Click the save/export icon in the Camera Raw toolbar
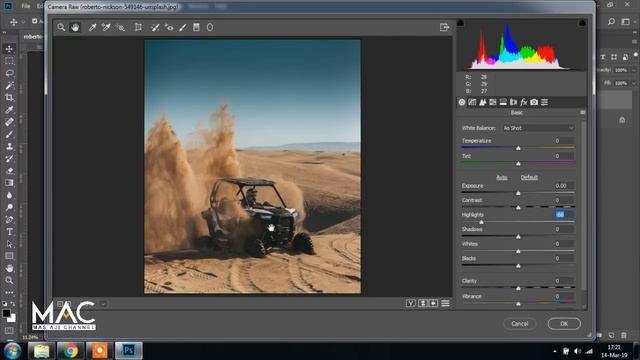Screen dimensions: 640x360 [444, 27]
